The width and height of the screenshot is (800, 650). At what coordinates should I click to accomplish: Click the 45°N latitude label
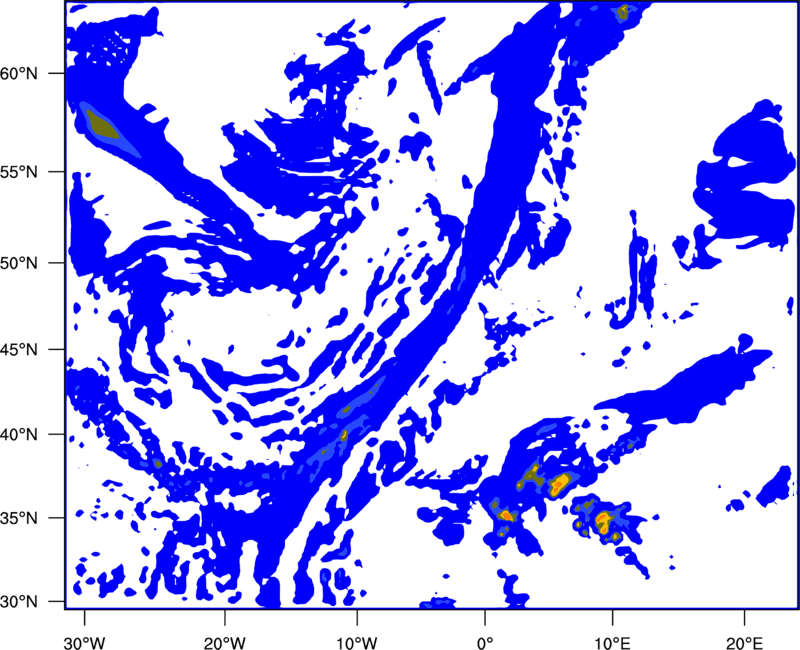click(x=19, y=350)
